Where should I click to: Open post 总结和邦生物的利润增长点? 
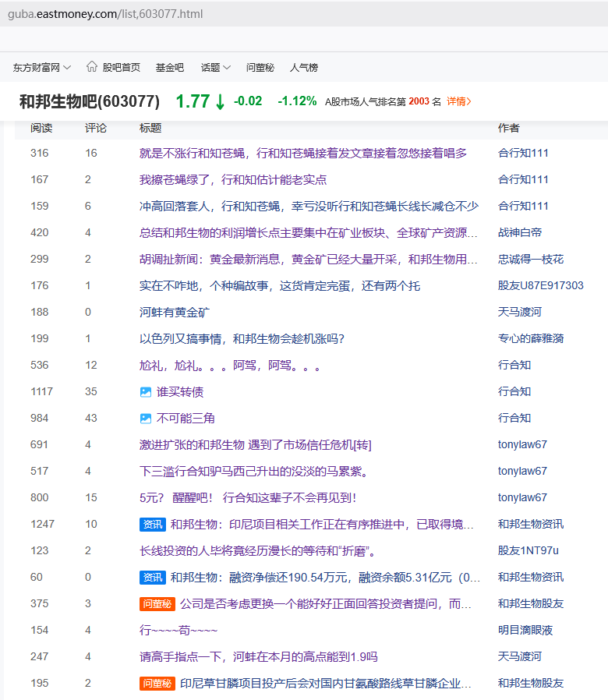pyautogui.click(x=309, y=232)
